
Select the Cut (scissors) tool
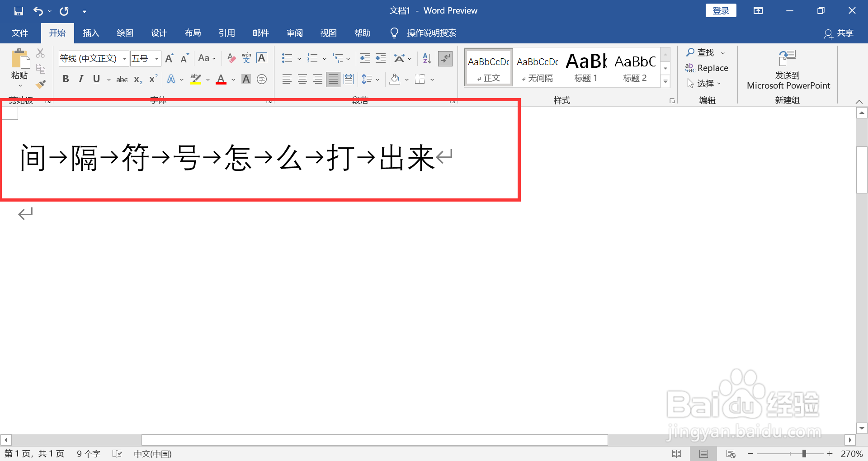[40, 53]
